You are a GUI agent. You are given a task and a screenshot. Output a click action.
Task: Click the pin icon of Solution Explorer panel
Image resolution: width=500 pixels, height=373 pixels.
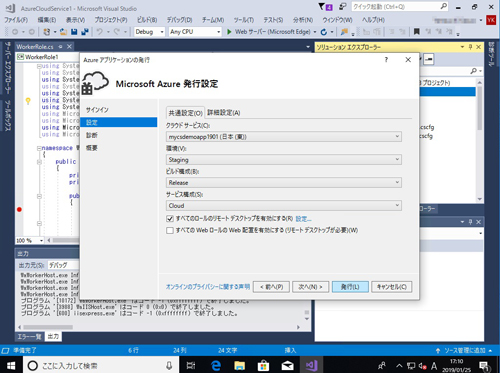click(470, 47)
